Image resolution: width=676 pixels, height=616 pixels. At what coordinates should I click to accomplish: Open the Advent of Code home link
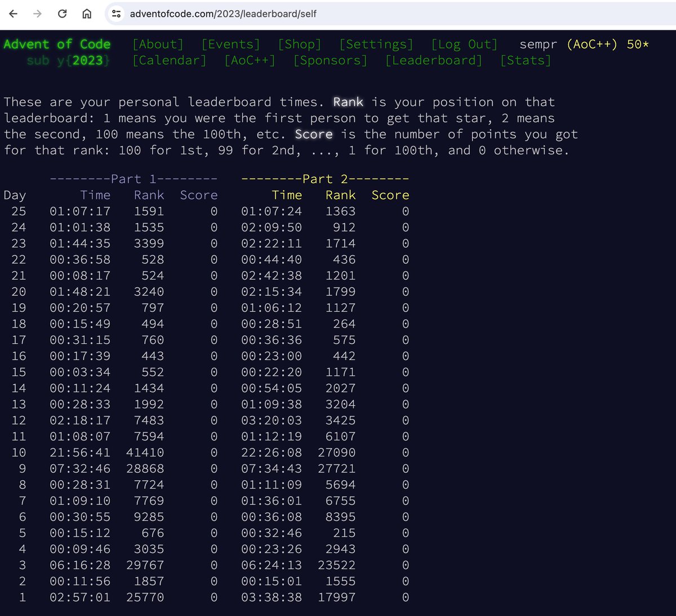coord(57,44)
